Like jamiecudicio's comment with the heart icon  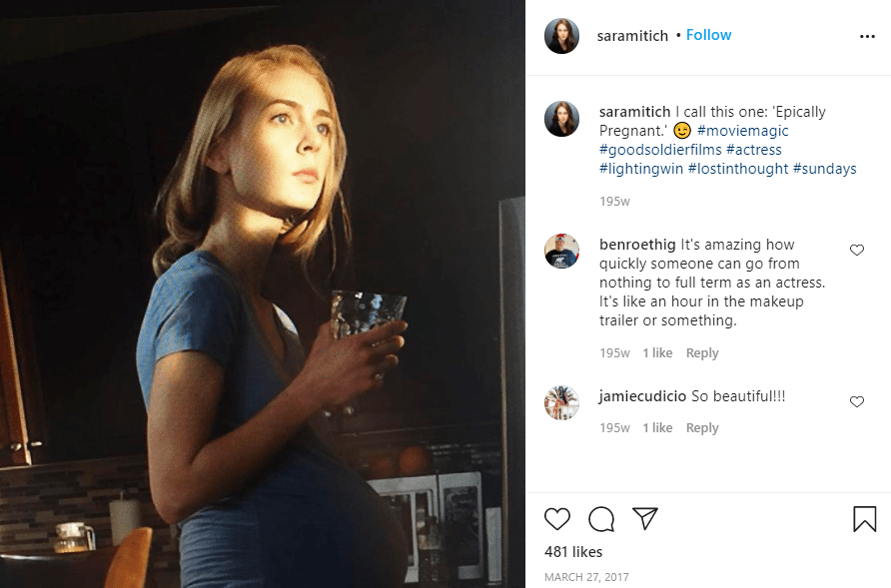tap(856, 401)
